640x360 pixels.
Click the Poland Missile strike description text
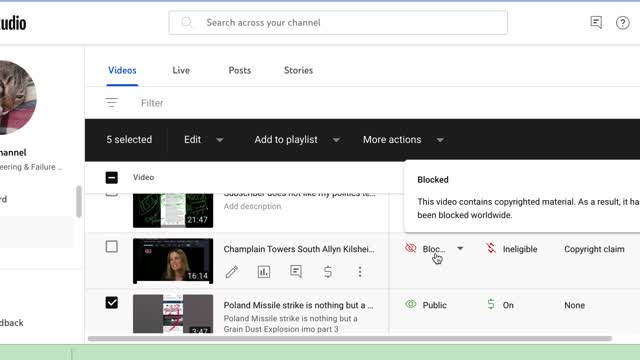pos(291,324)
